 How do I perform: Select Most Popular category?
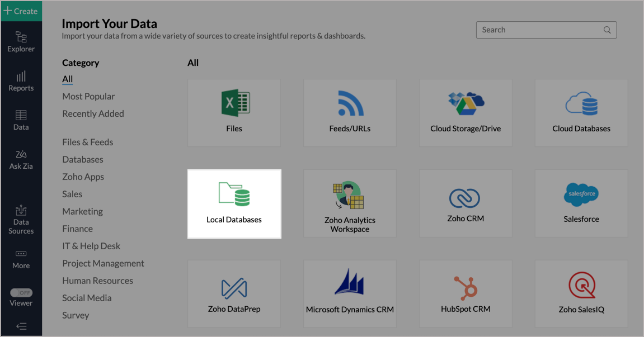[88, 97]
